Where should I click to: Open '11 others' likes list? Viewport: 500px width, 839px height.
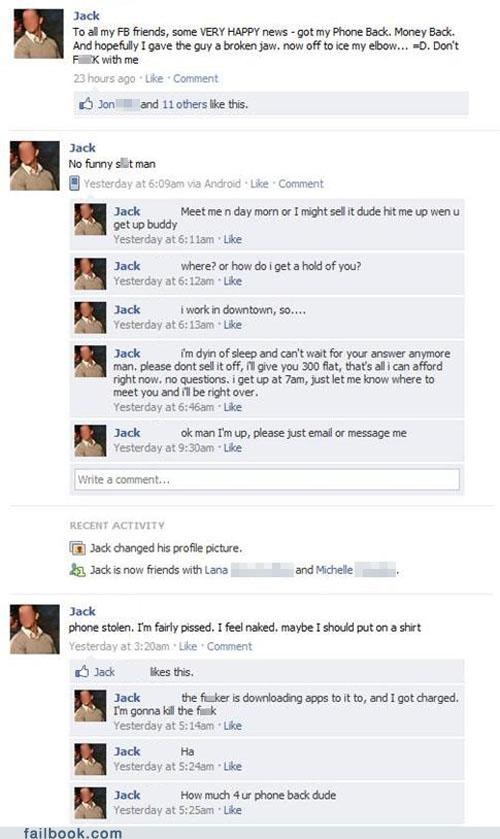[x=184, y=104]
